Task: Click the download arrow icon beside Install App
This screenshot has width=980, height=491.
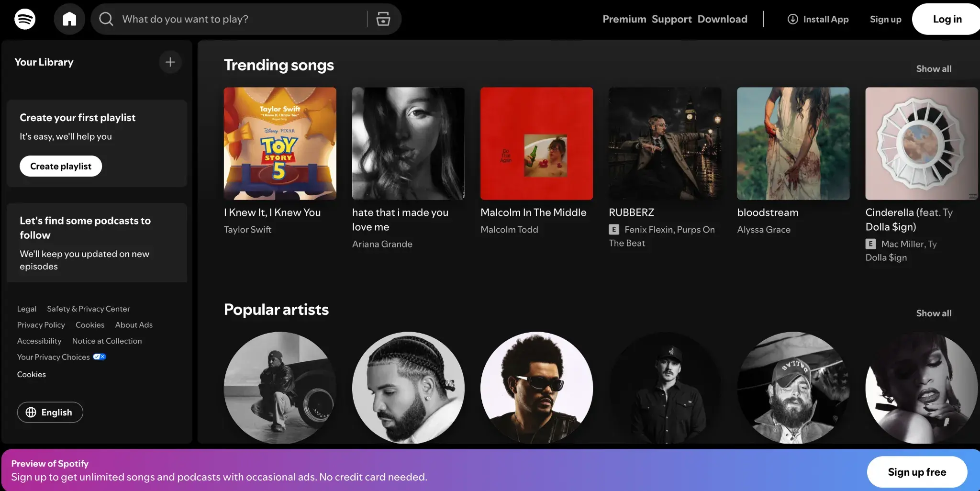Action: pyautogui.click(x=793, y=19)
